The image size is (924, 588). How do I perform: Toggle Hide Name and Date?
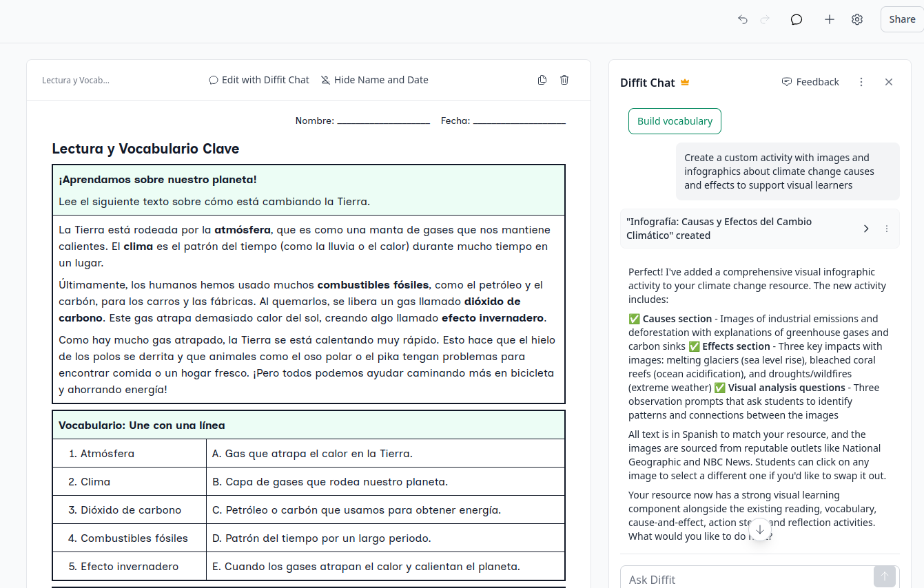coord(375,80)
